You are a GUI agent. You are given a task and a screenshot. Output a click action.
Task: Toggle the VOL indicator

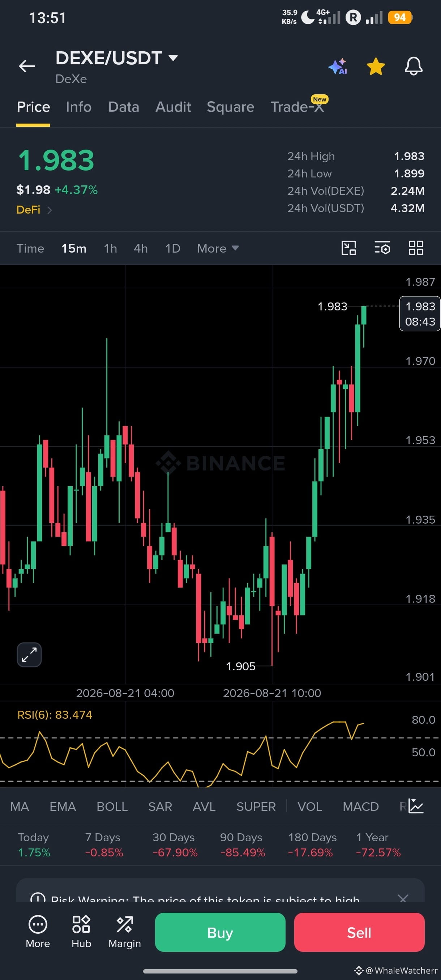(310, 807)
